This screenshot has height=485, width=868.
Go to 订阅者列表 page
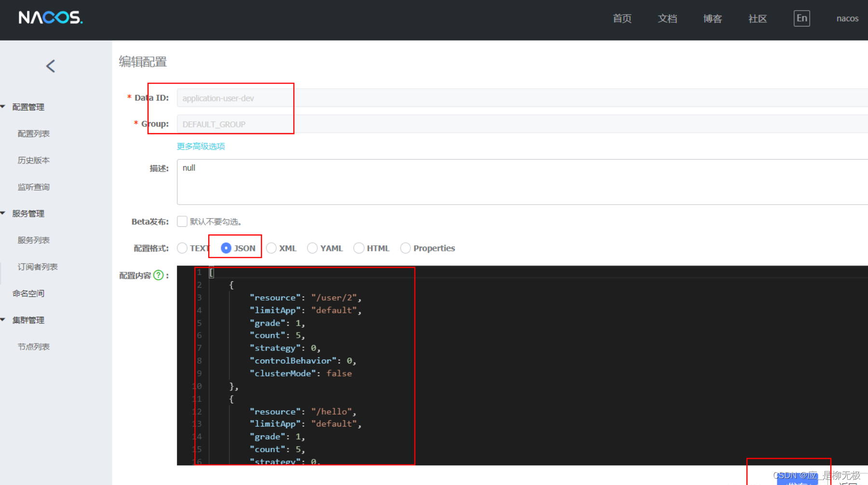[38, 266]
